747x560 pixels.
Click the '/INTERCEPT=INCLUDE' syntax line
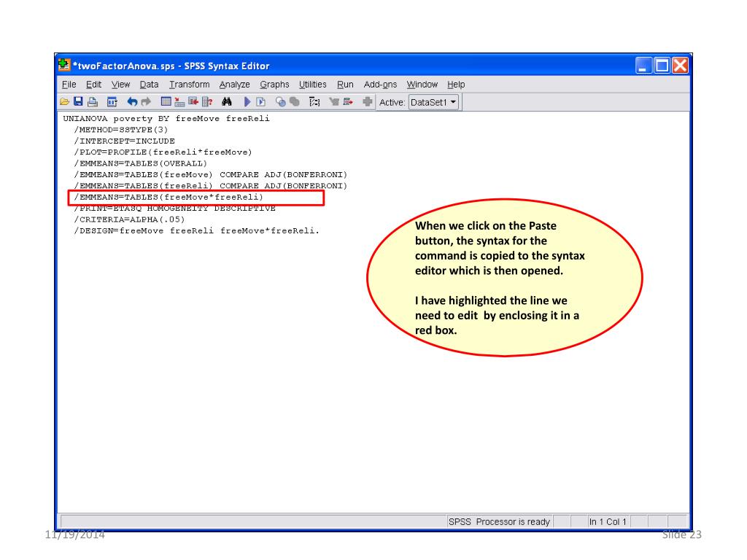click(x=124, y=141)
